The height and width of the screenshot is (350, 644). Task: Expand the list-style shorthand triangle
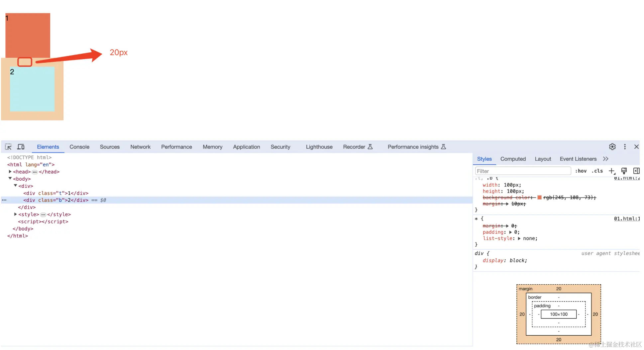click(519, 238)
